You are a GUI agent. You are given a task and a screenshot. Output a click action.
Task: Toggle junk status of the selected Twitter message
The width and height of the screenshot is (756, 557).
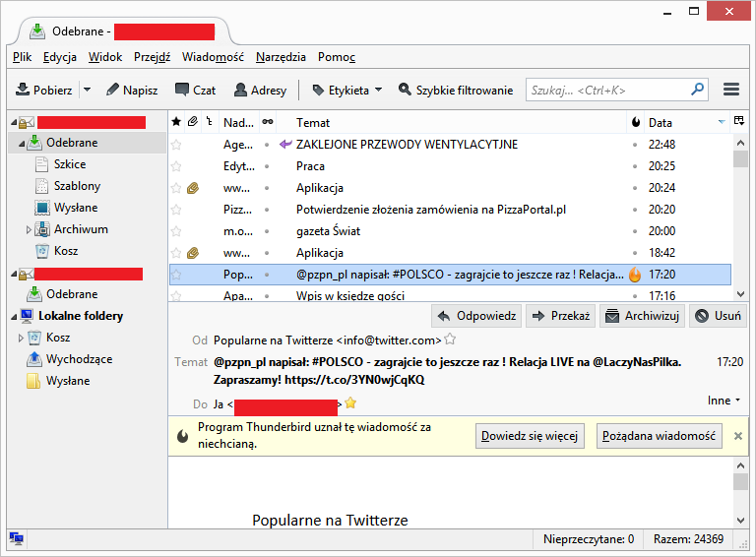(x=635, y=275)
